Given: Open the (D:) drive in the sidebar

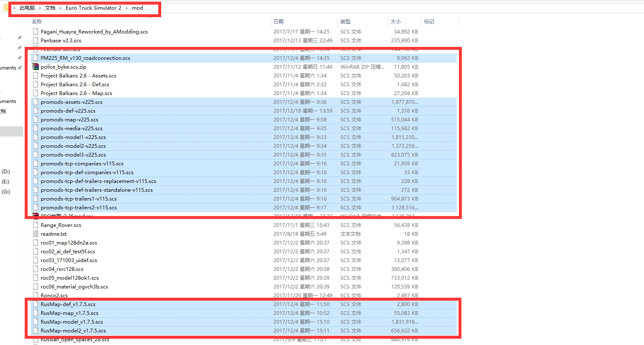Looking at the screenshot, I should (6, 172).
